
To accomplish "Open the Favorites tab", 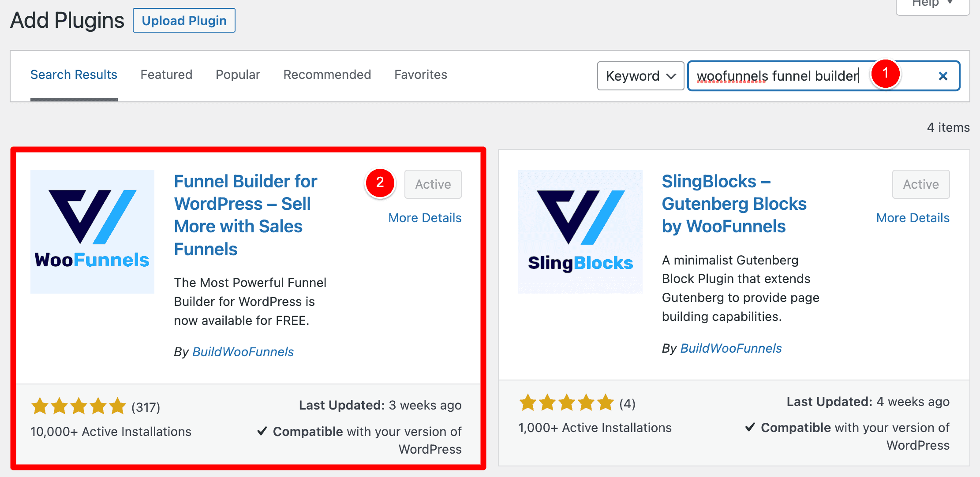I will pyautogui.click(x=421, y=75).
